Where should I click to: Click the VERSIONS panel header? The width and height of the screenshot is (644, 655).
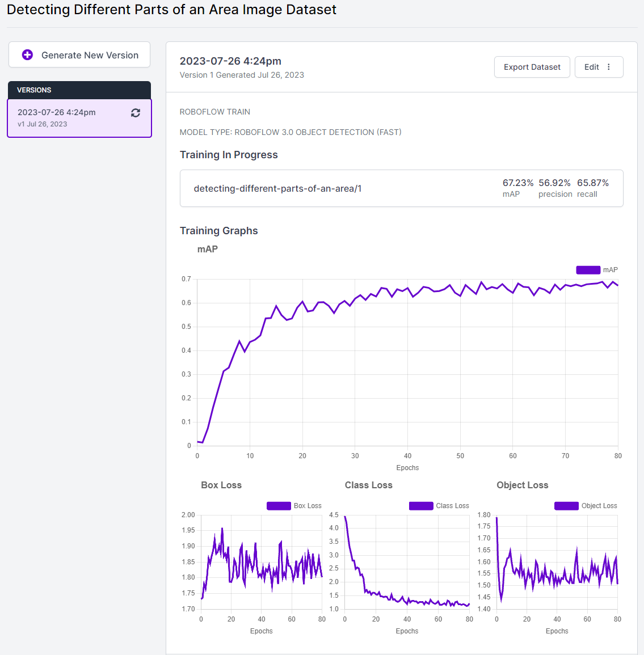point(79,90)
